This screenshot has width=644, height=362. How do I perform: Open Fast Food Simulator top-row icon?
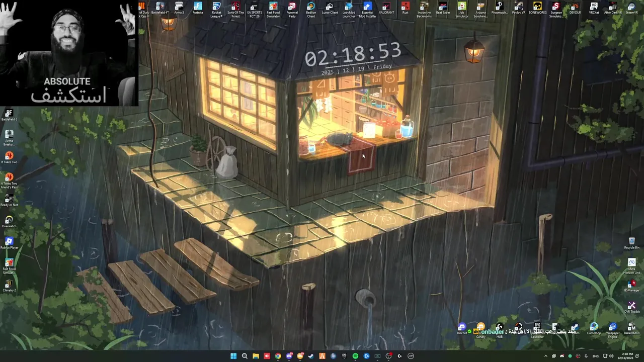pos(273,10)
